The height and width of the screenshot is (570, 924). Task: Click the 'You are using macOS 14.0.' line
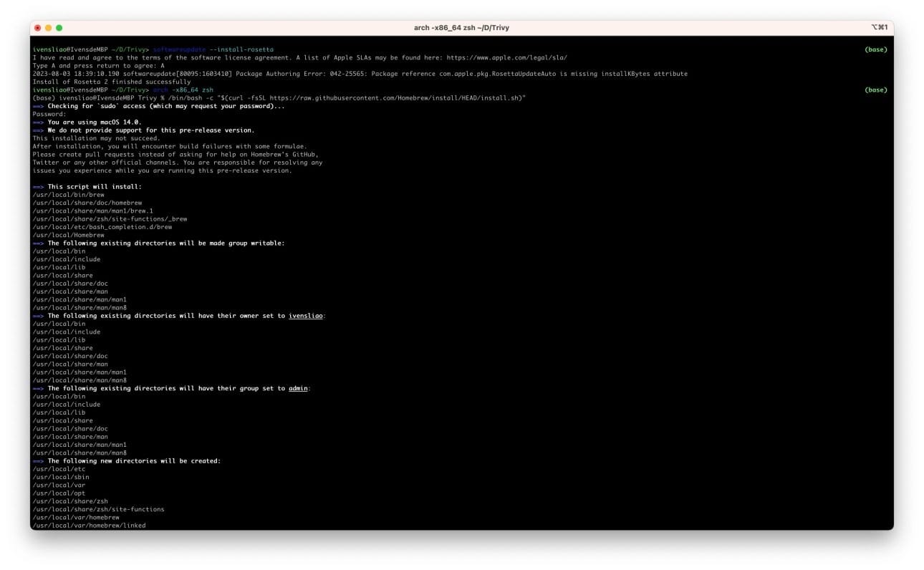94,122
